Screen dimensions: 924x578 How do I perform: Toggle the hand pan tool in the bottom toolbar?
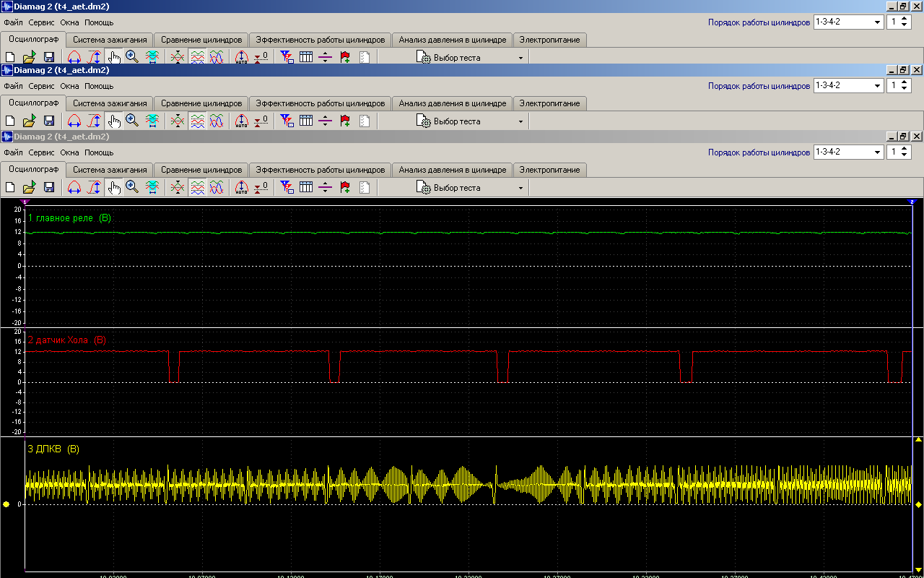[113, 188]
